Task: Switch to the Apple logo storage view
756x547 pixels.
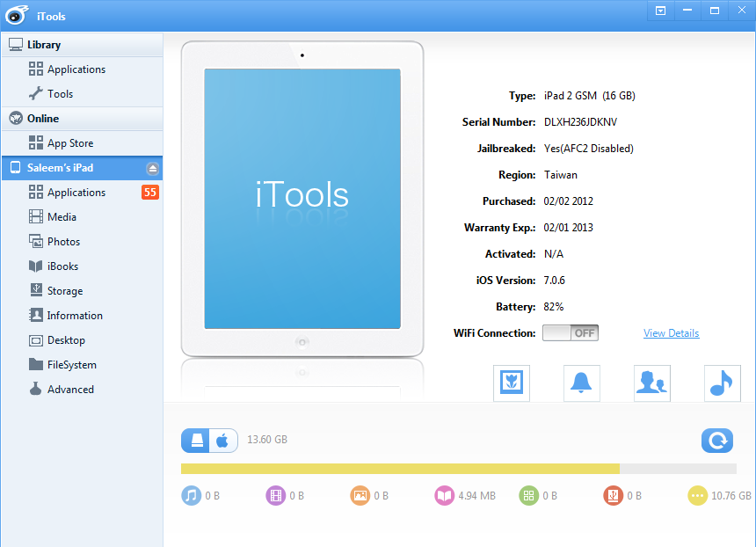Action: tap(223, 441)
